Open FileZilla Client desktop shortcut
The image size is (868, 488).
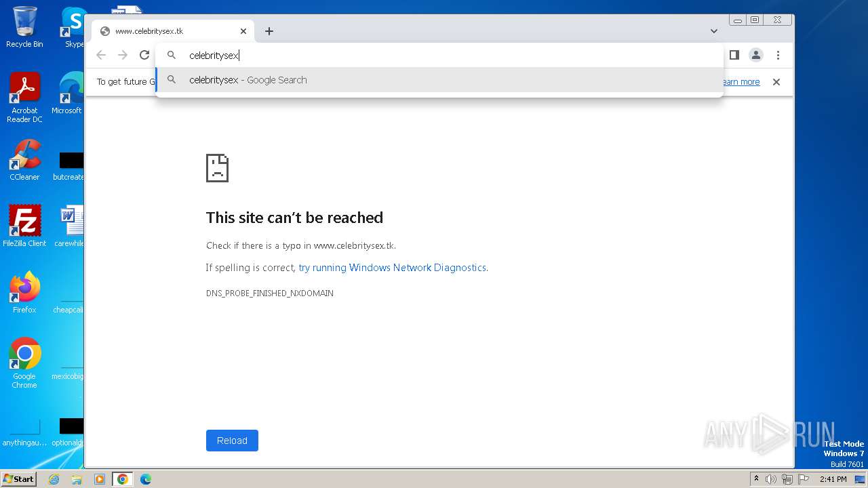24,226
